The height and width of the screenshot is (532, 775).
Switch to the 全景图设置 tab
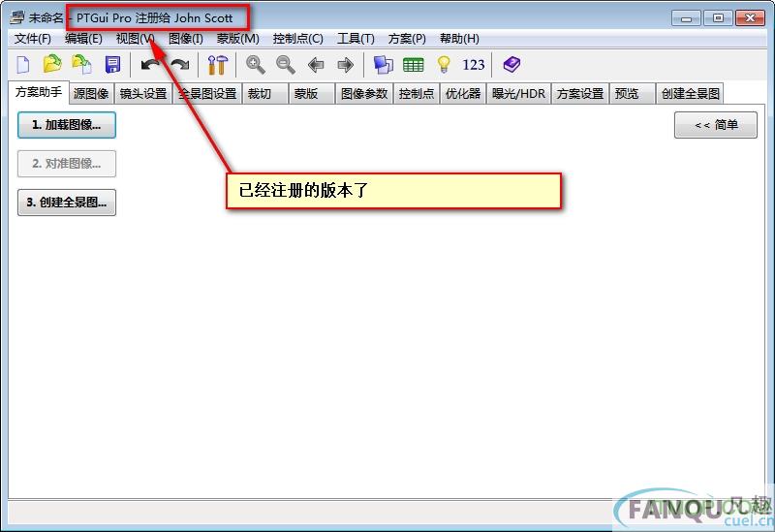click(x=207, y=93)
